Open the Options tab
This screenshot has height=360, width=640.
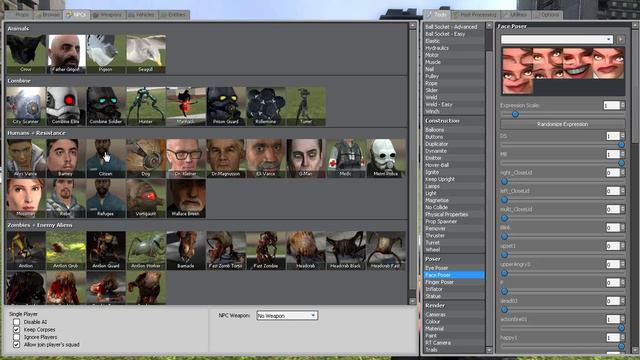(547, 15)
